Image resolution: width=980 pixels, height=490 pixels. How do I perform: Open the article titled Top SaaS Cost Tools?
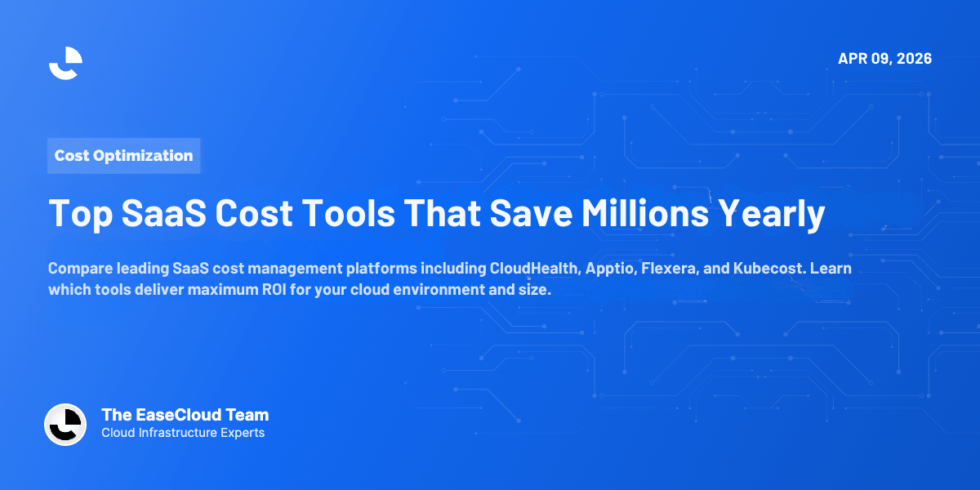tap(437, 214)
